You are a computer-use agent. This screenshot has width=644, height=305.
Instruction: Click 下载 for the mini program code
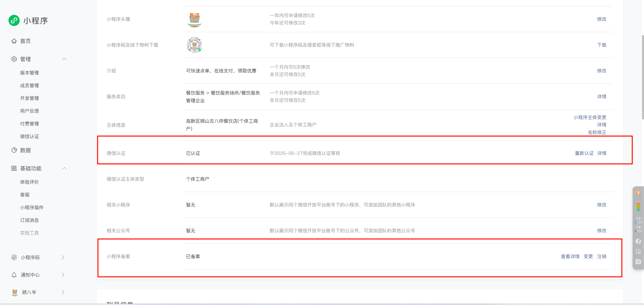click(x=602, y=45)
